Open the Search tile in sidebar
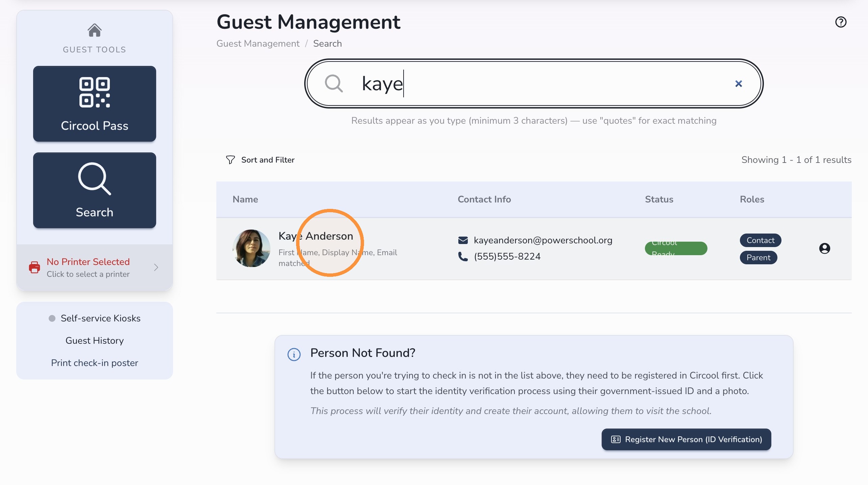The height and width of the screenshot is (485, 868). pos(95,190)
